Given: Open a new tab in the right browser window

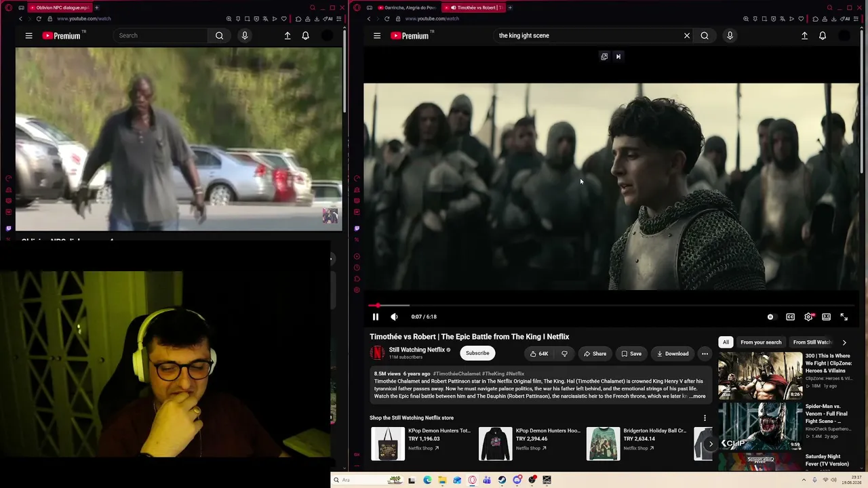Looking at the screenshot, I should tap(510, 7).
